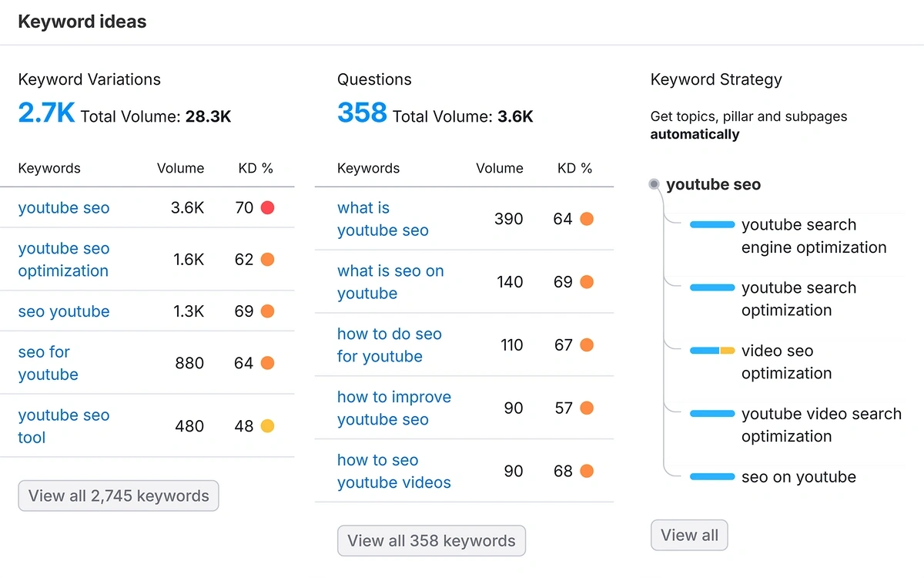Click the 110 volume value

tap(511, 345)
